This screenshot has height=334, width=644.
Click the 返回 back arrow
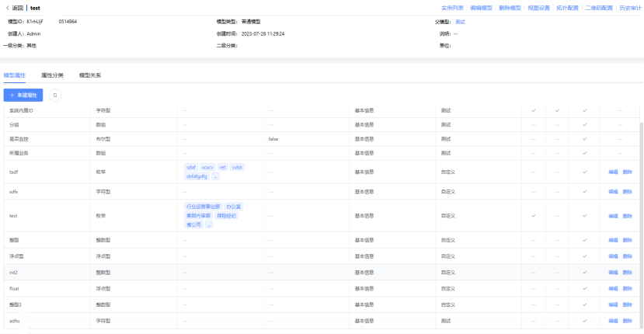point(8,8)
